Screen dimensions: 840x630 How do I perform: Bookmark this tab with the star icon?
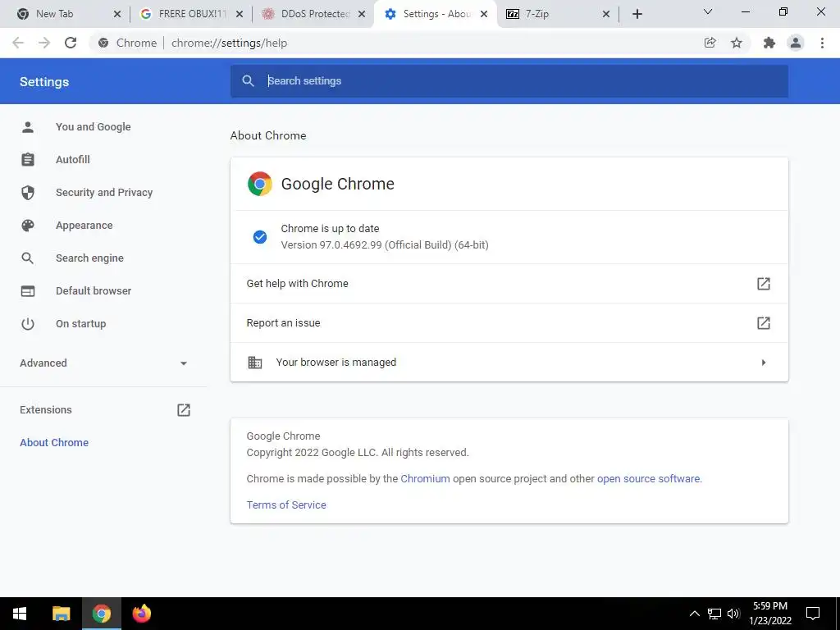[737, 43]
